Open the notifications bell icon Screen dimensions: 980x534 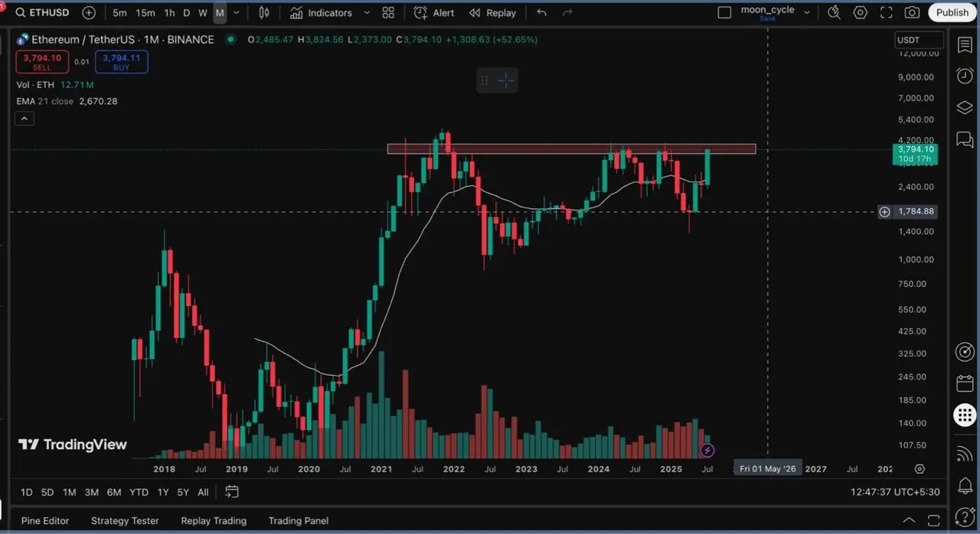pyautogui.click(x=965, y=486)
